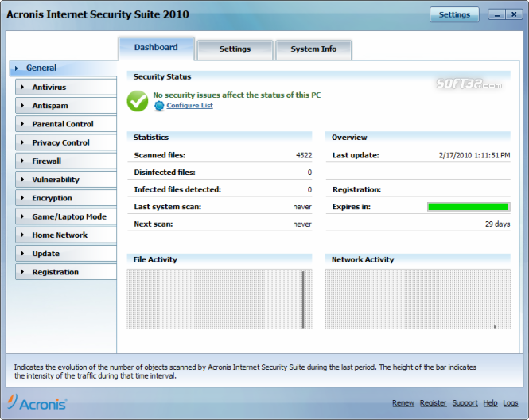Open the Encryption module
Image resolution: width=529 pixels, height=420 pixels.
66,198
